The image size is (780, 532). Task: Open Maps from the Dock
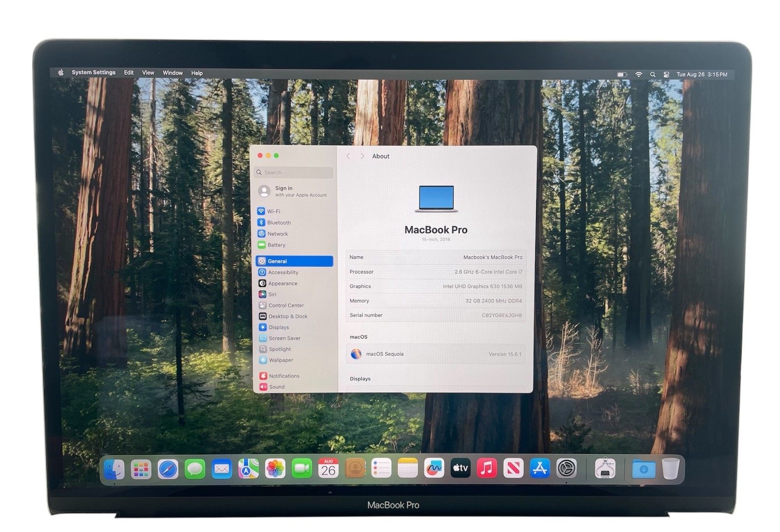(249, 469)
